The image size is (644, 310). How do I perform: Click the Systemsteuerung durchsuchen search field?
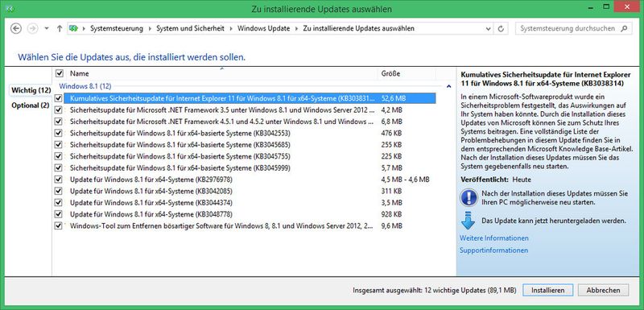click(x=568, y=29)
